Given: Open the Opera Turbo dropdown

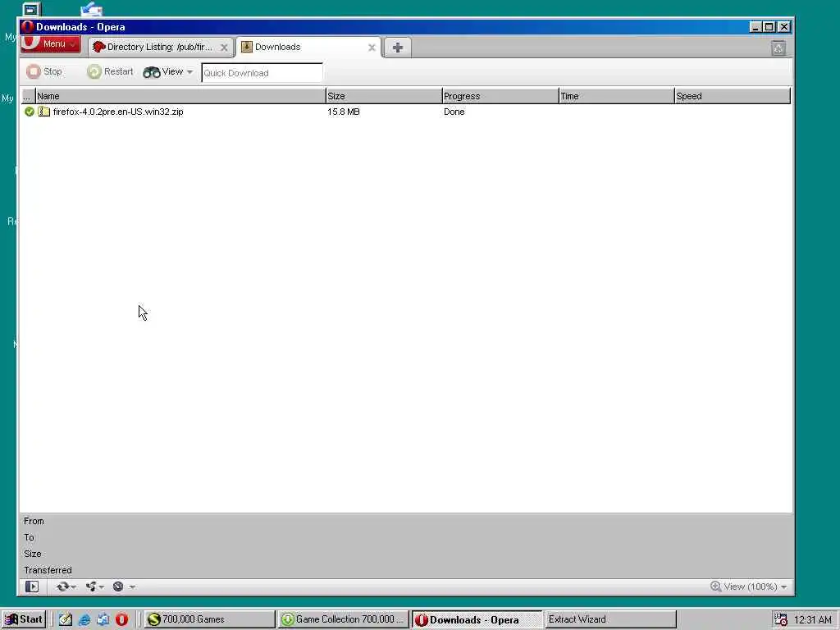Looking at the screenshot, I should pyautogui.click(x=124, y=587).
